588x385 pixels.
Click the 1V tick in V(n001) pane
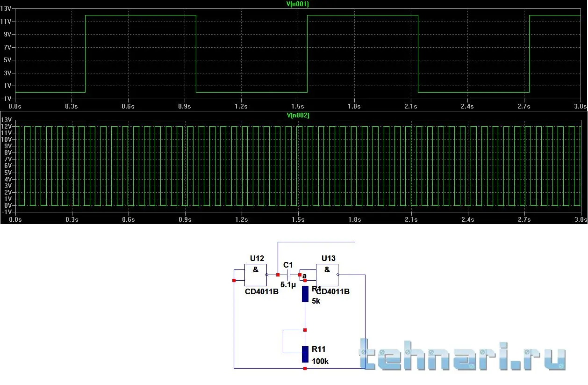coord(8,86)
